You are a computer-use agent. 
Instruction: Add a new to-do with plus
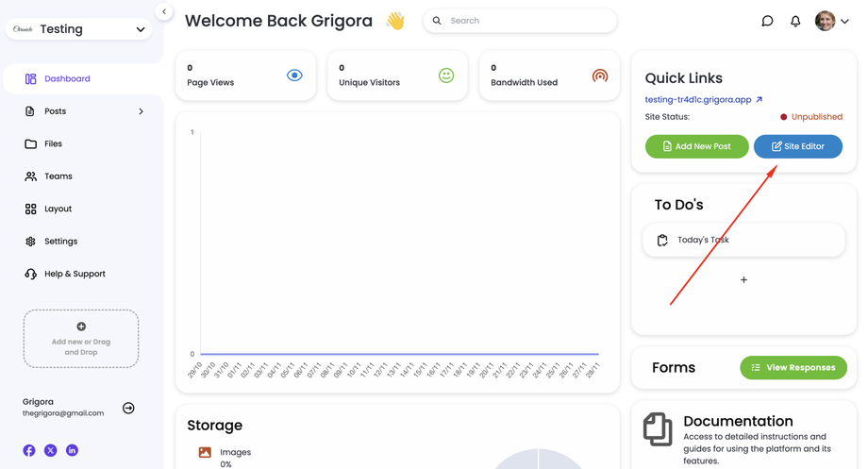click(743, 279)
